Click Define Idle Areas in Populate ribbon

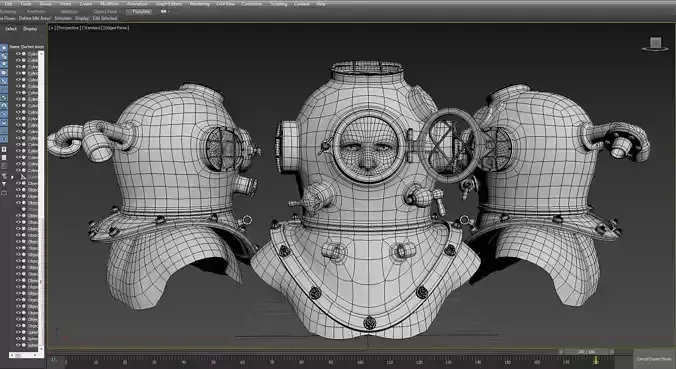(x=34, y=19)
